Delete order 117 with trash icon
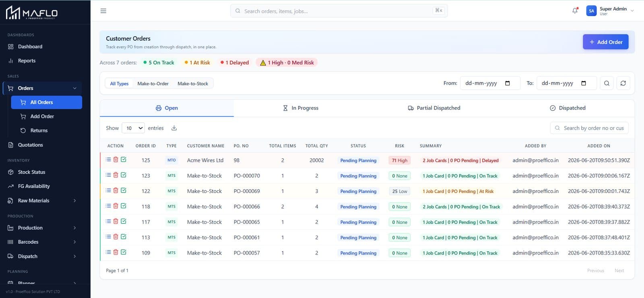644x298 pixels. click(116, 221)
